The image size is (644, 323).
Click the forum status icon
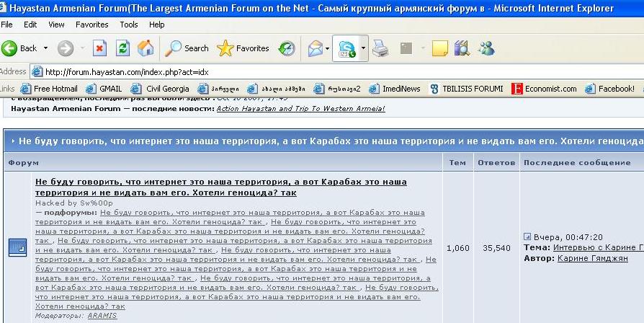point(18,248)
